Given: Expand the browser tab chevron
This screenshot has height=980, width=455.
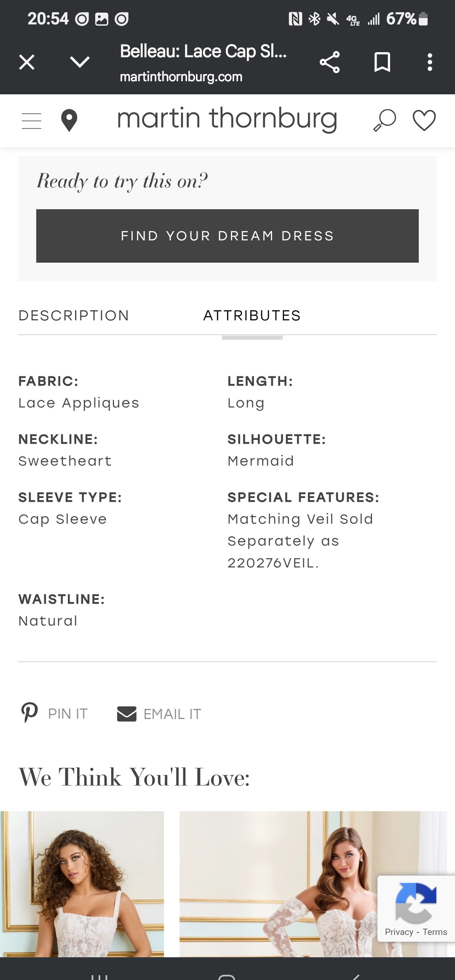Looking at the screenshot, I should [x=80, y=62].
